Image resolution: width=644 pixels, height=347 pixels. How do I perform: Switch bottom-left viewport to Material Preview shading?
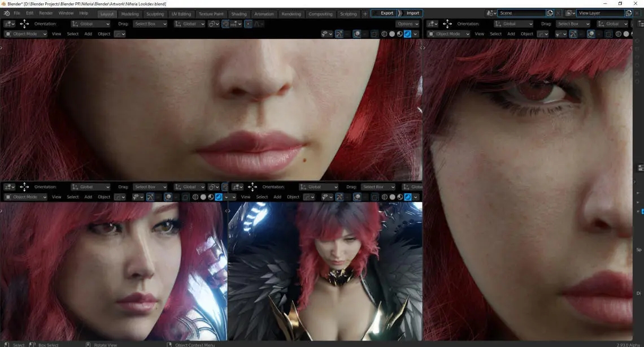click(211, 197)
